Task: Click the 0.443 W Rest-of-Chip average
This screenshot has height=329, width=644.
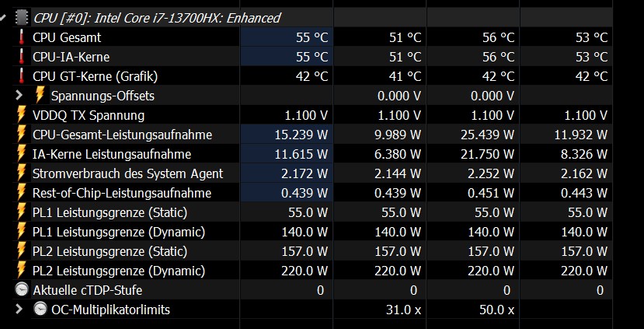Action: (584, 193)
